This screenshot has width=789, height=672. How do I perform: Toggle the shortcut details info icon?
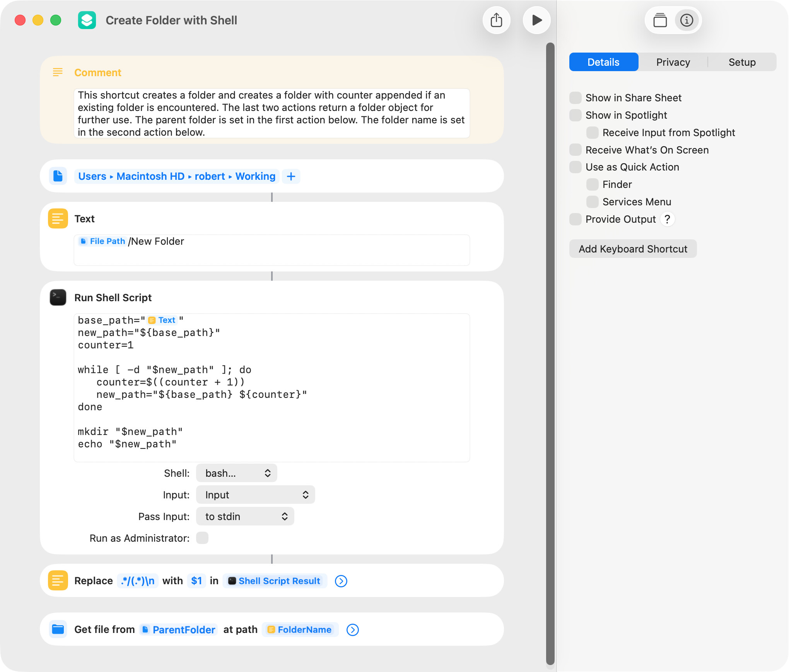pos(687,20)
